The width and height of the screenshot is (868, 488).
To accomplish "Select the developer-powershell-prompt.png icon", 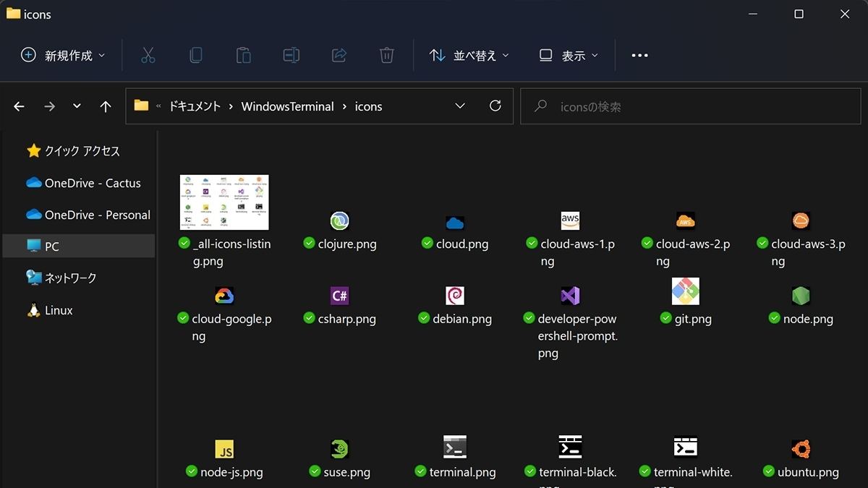I will click(570, 296).
